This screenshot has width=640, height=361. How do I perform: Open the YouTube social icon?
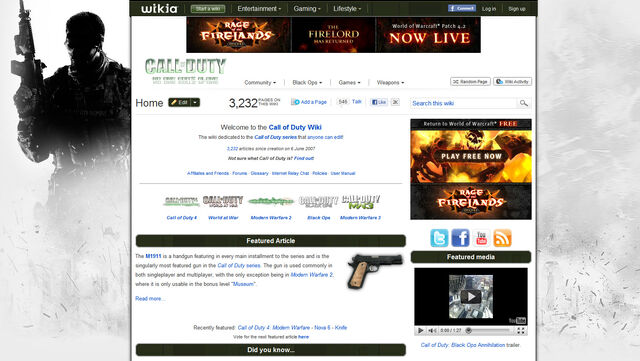click(481, 238)
